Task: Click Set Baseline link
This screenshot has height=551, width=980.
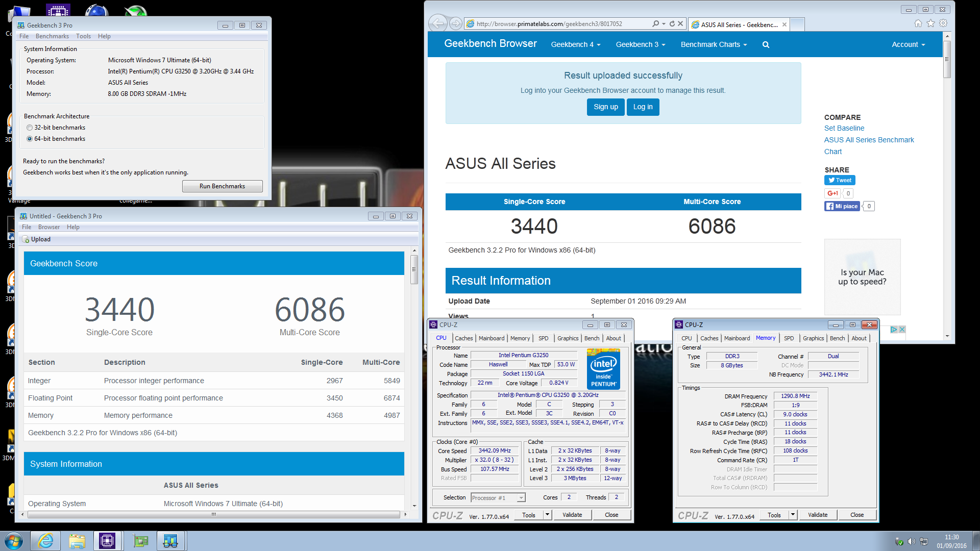Action: click(x=844, y=129)
